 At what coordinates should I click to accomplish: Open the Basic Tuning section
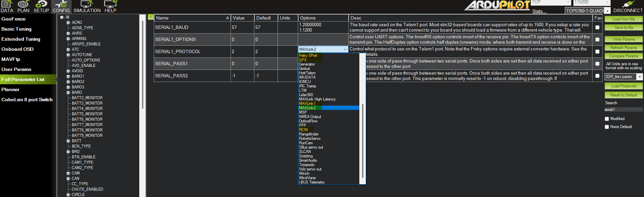coord(28,29)
